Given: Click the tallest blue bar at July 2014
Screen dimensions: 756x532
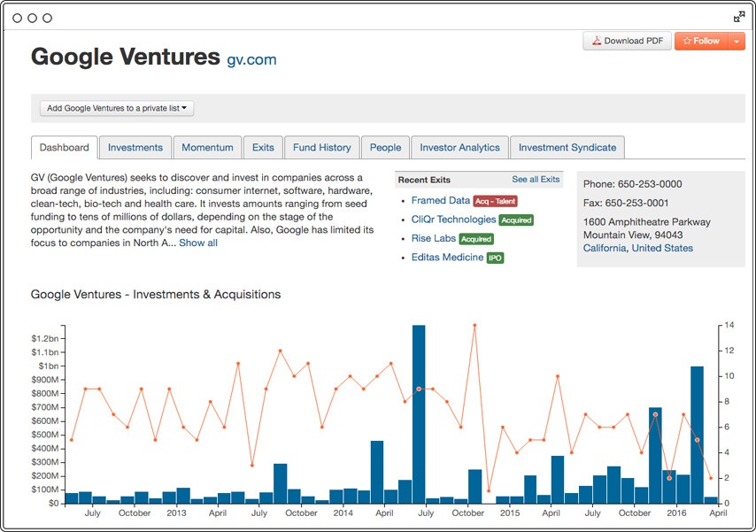Looking at the screenshot, I should (x=419, y=414).
